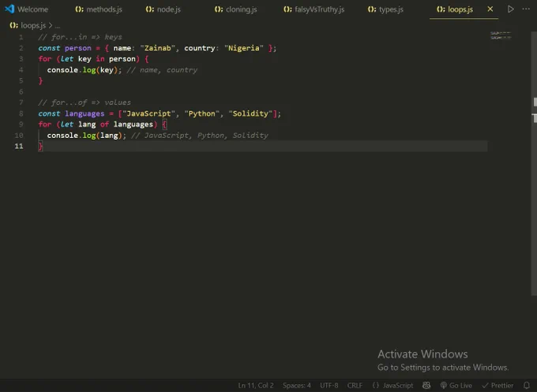Click the JS file icon on loops.js tab

click(441, 9)
